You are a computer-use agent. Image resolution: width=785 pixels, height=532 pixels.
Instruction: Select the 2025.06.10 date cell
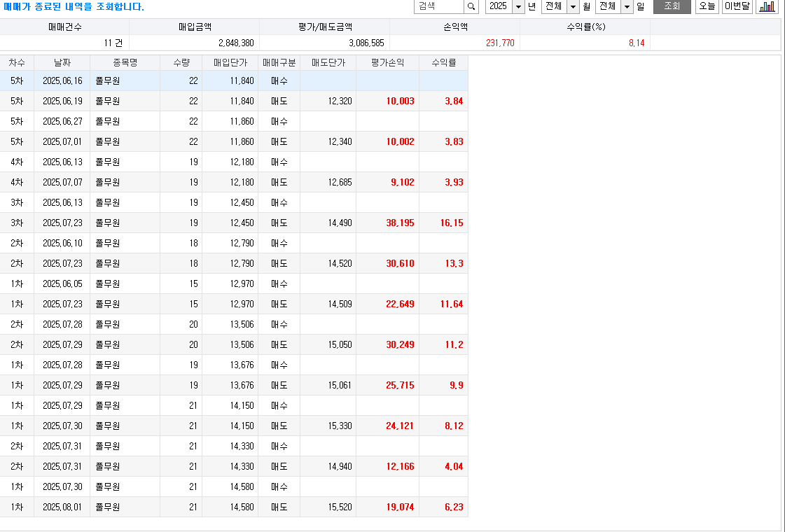tap(62, 243)
